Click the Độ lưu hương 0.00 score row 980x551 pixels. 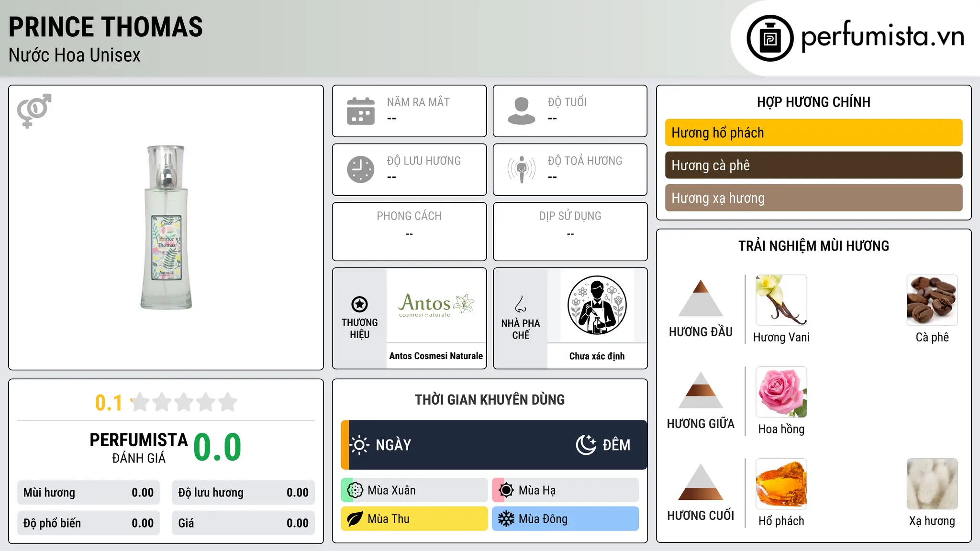(x=243, y=493)
